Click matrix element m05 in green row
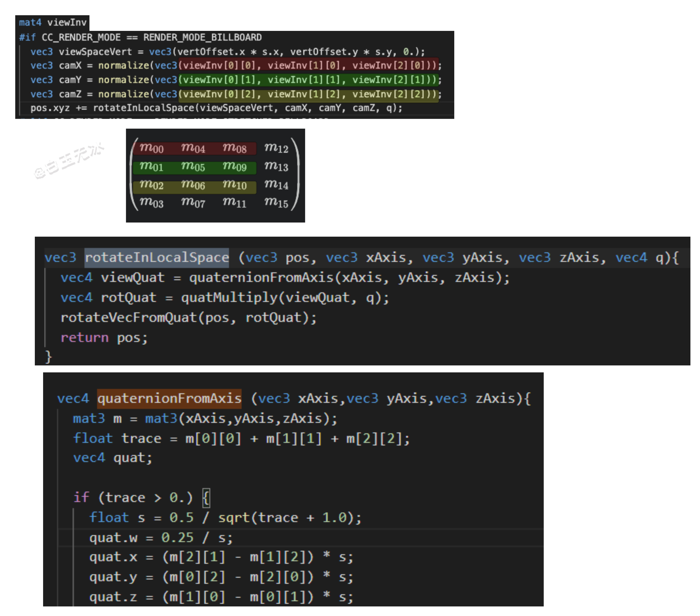 [x=193, y=166]
